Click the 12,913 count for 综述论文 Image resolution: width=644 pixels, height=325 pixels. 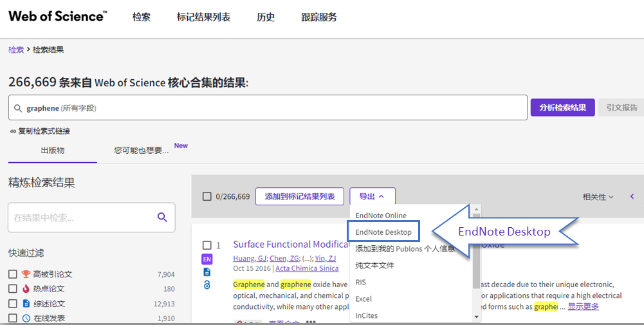(164, 304)
